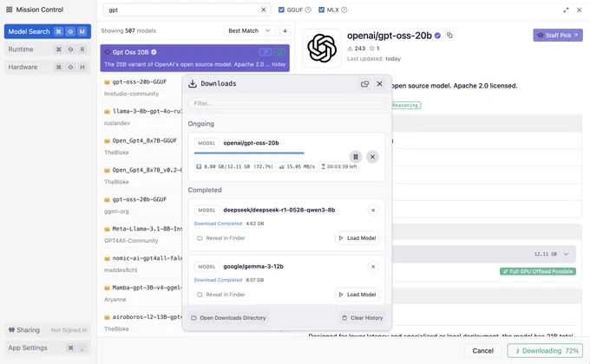Clear the gpt search text
590x364 pixels.
coord(264,10)
